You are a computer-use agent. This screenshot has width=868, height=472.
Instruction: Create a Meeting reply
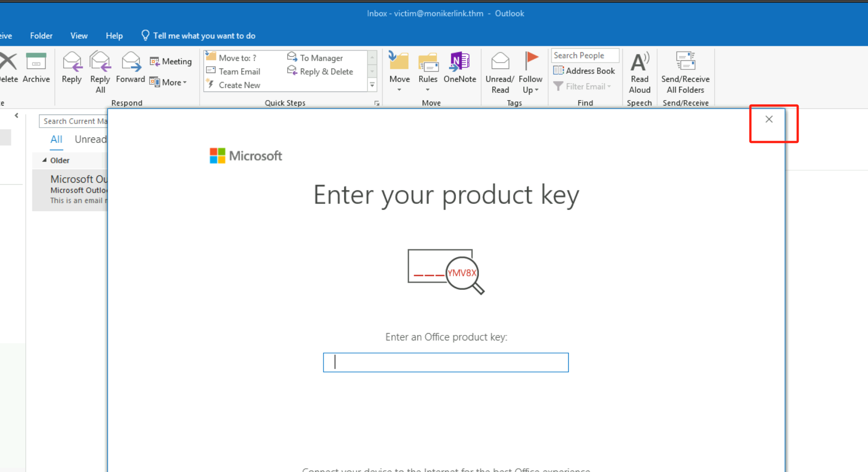(171, 61)
